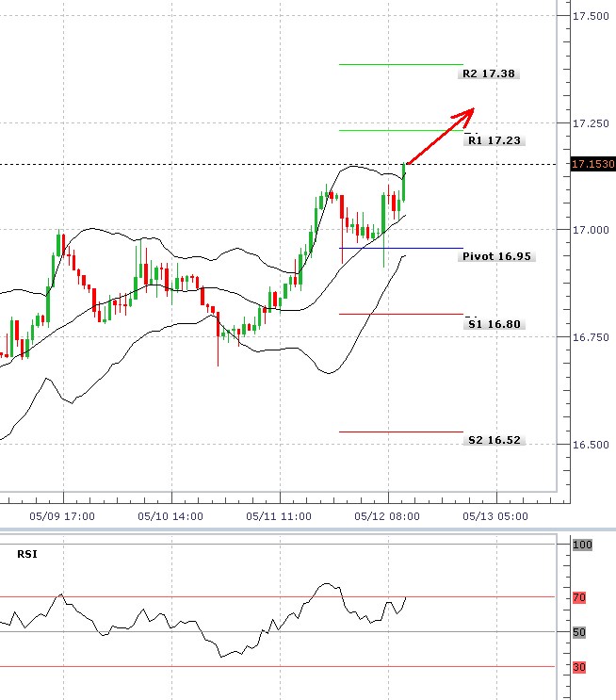Click the green R2 resistance line
Viewport: 616px width, 700px height.
(401, 65)
